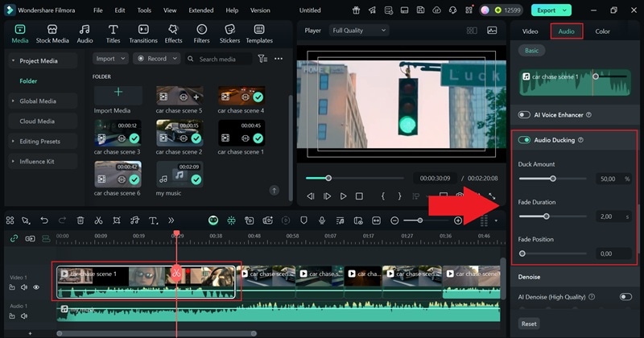The width and height of the screenshot is (644, 338).
Task: Open the Tools menu
Action: 144,10
